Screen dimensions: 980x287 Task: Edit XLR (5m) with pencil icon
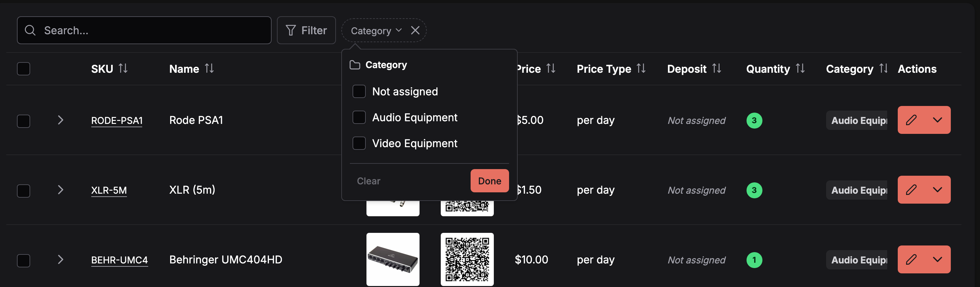tap(911, 190)
